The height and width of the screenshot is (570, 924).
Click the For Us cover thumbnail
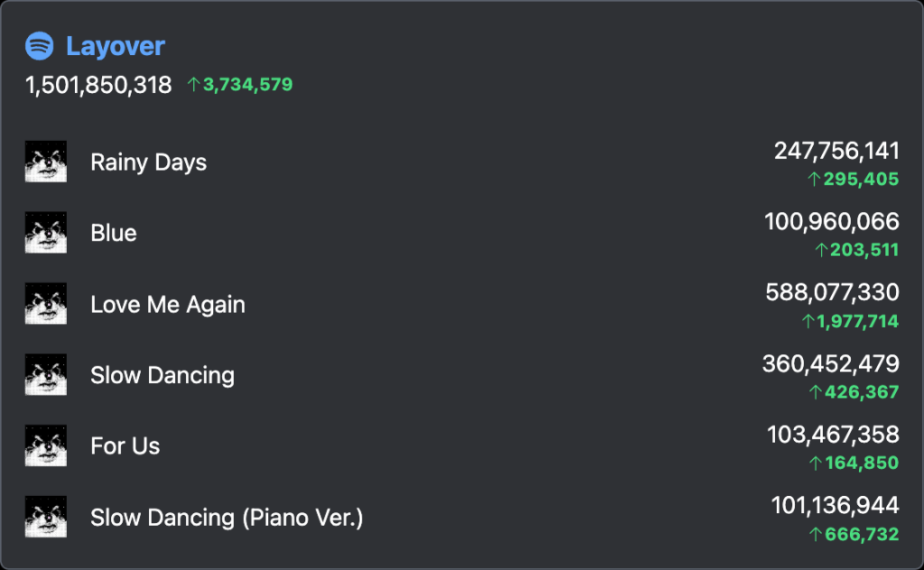pos(46,446)
